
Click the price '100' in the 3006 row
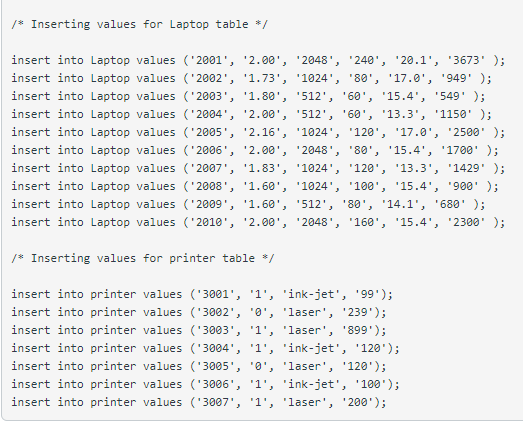371,385
